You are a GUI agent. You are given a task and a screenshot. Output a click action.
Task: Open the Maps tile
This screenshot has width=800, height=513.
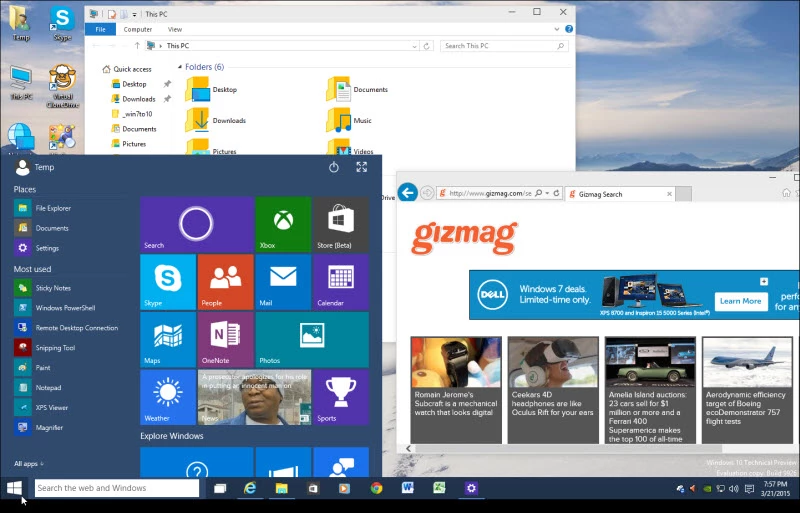[168, 339]
